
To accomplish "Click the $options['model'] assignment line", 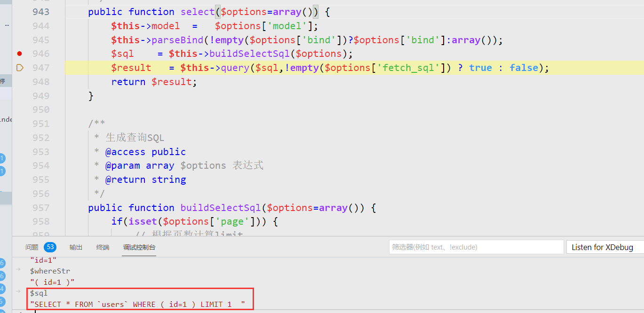I will click(215, 26).
